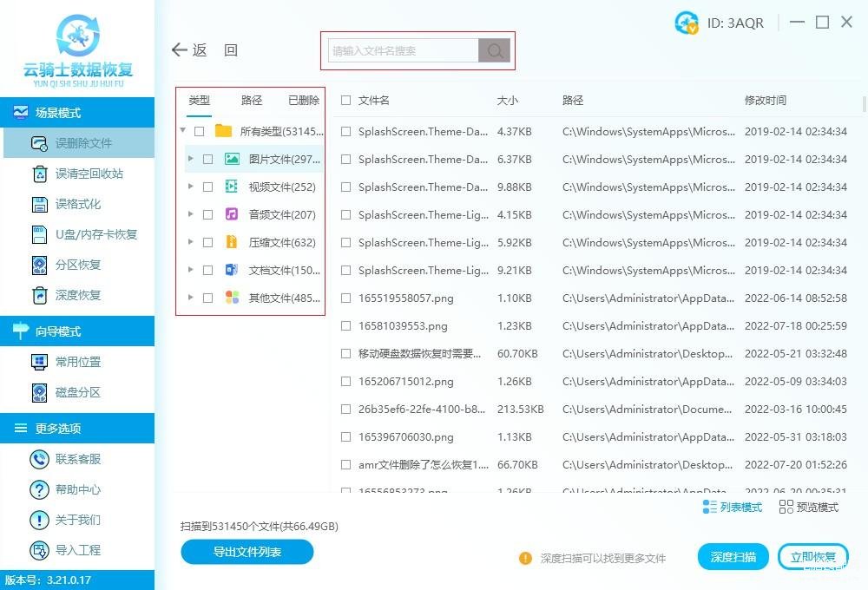The width and height of the screenshot is (868, 590).
Task: Collapse the 所有类型 tree node
Action: pyautogui.click(x=182, y=131)
